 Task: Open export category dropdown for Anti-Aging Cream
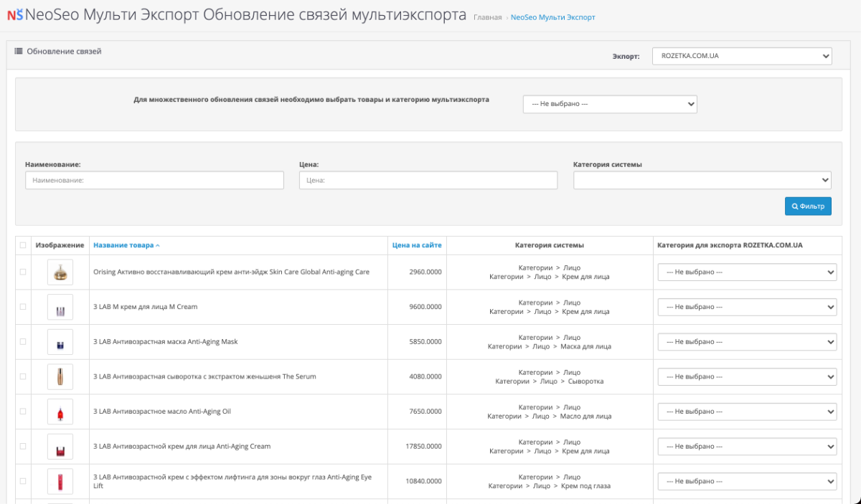tap(747, 446)
